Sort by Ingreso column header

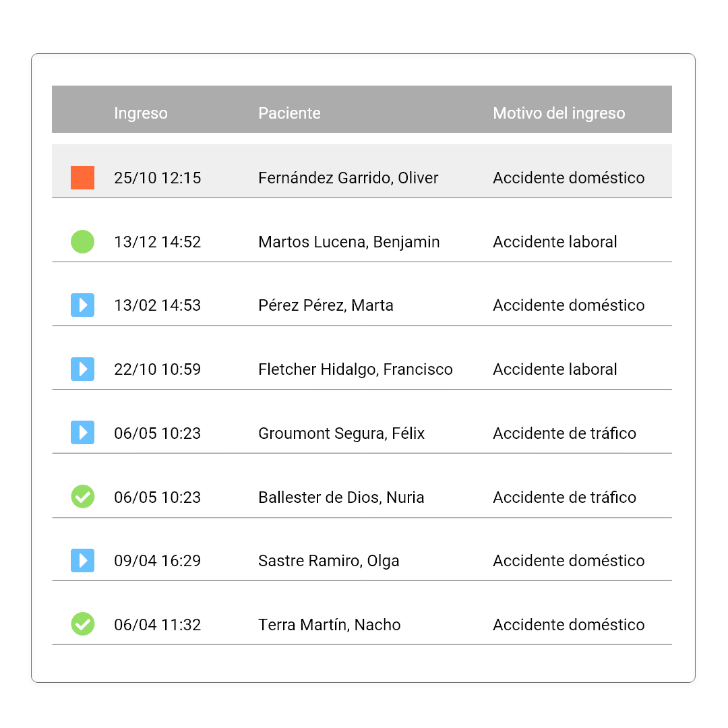click(x=140, y=113)
